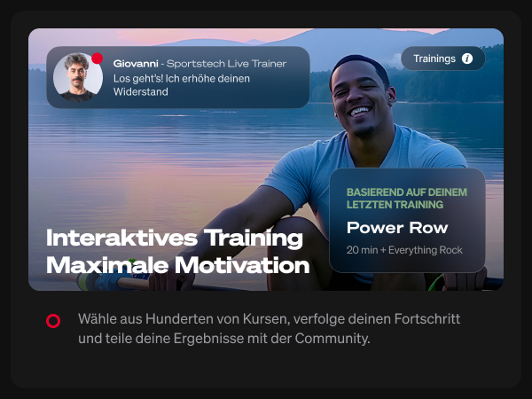532x399 pixels.
Task: Click the red live dot on avatar
Action: [x=97, y=59]
